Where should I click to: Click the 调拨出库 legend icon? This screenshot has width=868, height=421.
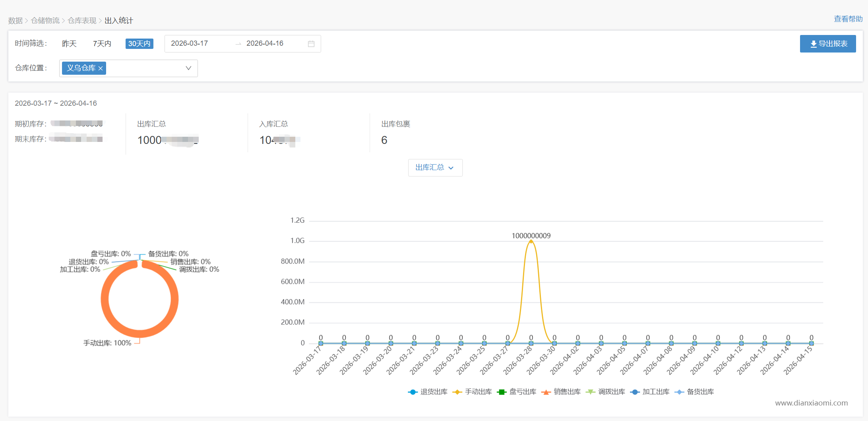click(591, 392)
